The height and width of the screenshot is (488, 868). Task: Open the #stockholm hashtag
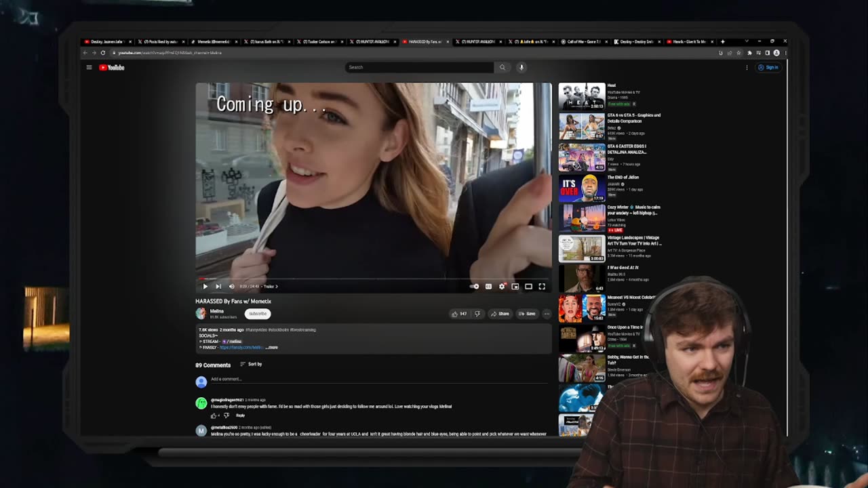click(278, 330)
